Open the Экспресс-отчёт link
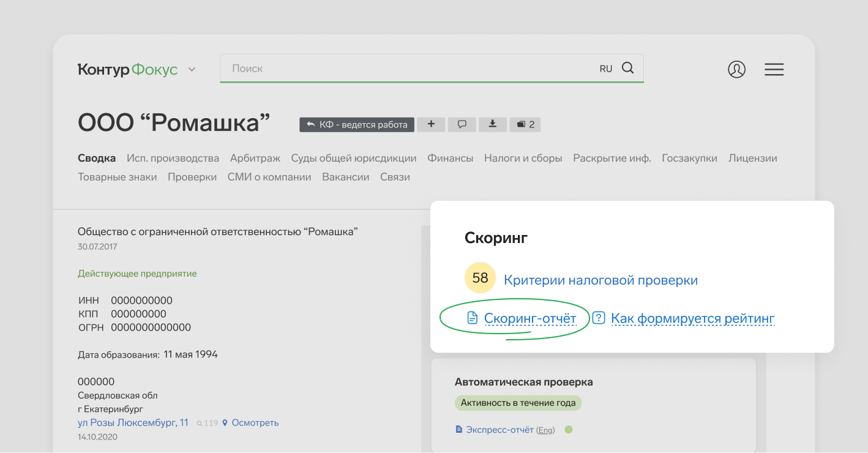Viewport: 868px width, 453px height. 499,430
